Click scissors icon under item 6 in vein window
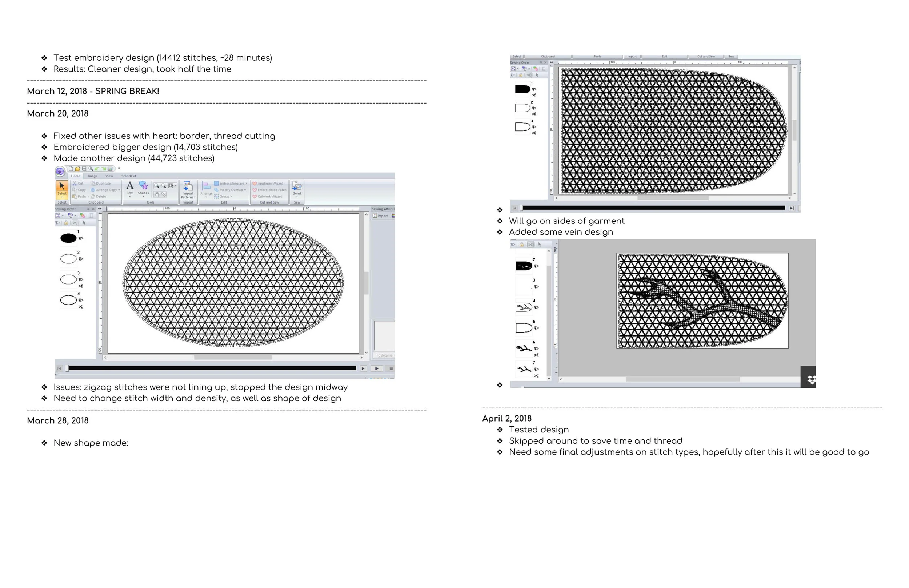Screen dimensions: 909x588 click(536, 355)
